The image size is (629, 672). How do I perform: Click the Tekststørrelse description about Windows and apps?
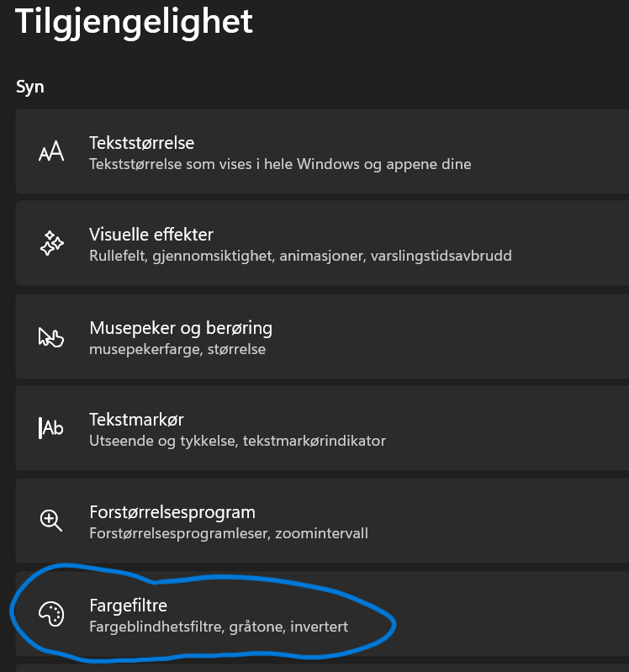click(280, 164)
